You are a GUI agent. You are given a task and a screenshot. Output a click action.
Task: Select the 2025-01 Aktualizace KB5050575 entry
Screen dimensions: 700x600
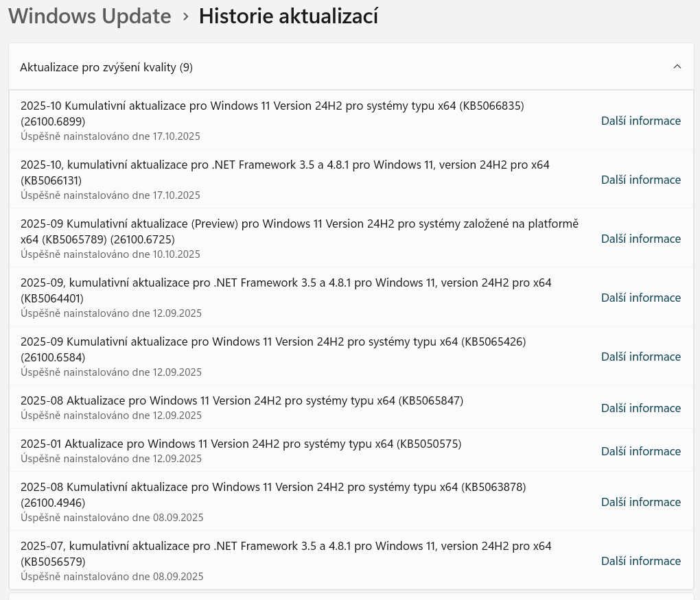pos(241,444)
